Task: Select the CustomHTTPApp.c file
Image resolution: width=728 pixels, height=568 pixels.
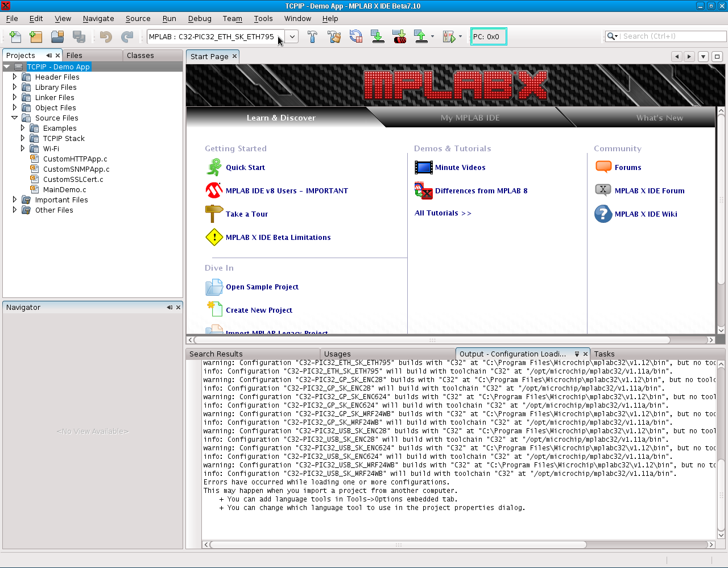Action: (75, 159)
